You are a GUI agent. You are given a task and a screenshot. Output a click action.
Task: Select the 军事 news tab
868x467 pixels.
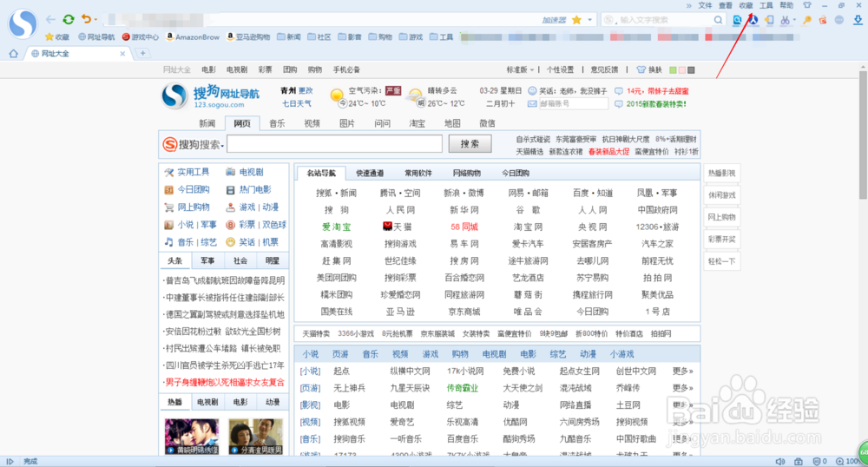207,260
